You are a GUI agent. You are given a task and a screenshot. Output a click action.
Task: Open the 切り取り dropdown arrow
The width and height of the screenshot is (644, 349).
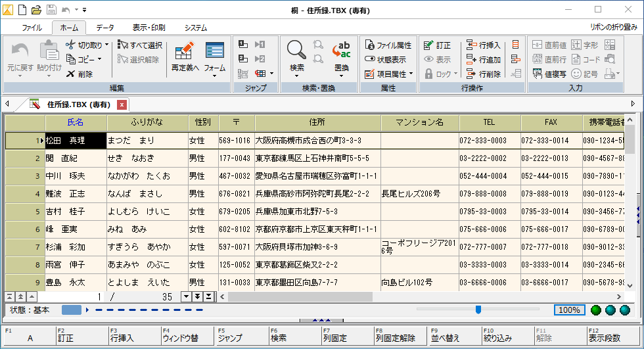coord(106,45)
